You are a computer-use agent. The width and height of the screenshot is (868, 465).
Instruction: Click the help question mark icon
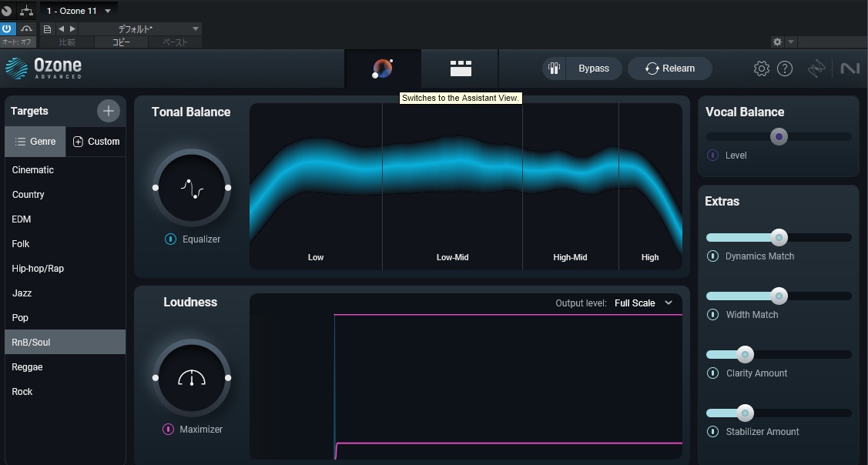tap(785, 69)
